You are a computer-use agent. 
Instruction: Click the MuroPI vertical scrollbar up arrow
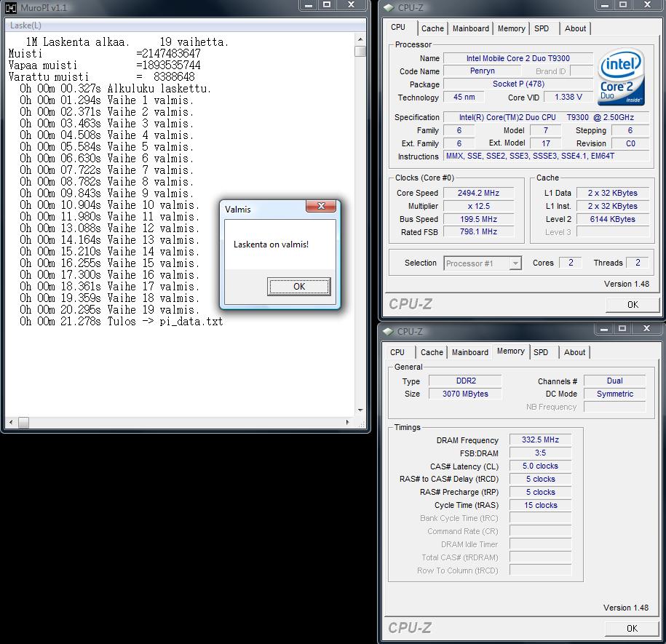[360, 39]
